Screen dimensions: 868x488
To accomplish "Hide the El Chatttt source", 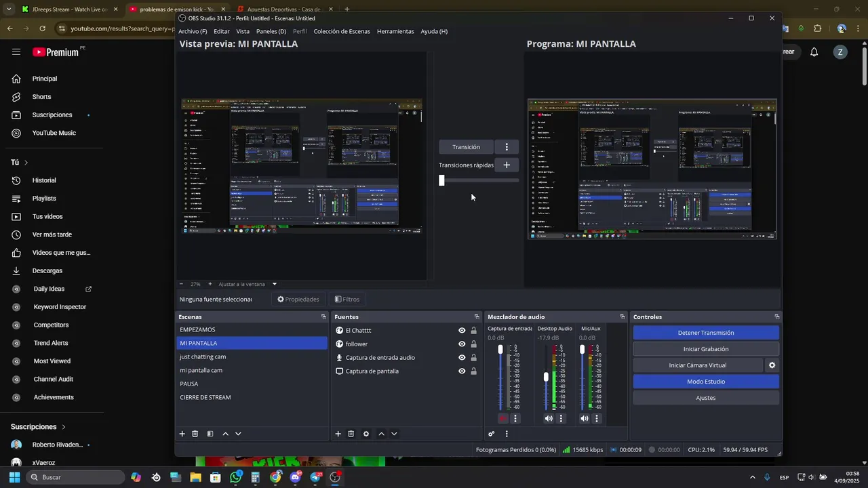I will point(462,331).
